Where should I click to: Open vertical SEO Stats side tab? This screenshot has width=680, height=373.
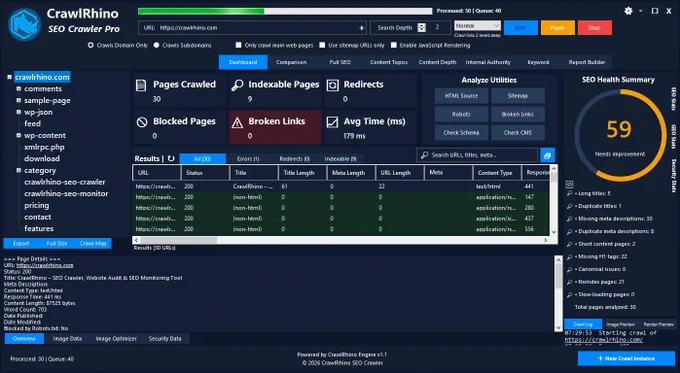click(673, 98)
